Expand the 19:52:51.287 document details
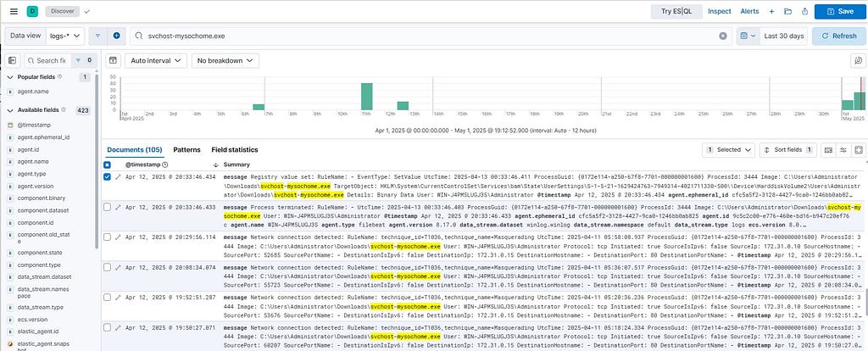 click(x=118, y=297)
